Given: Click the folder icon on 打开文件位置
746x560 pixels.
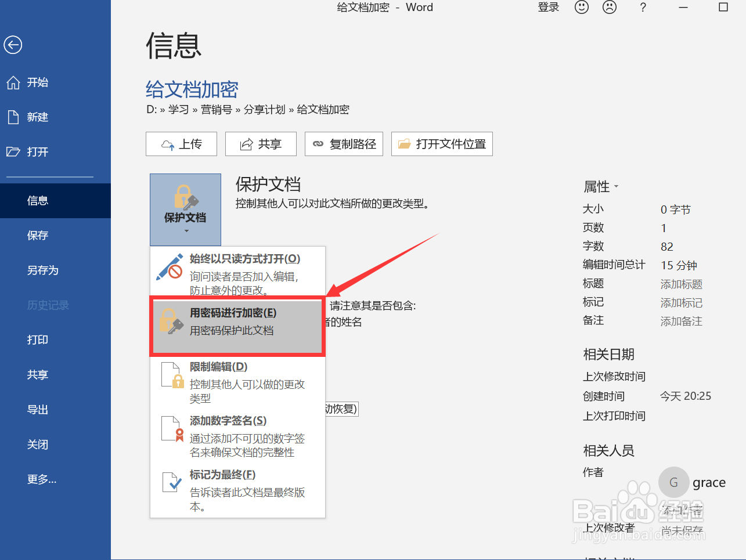Looking at the screenshot, I should (405, 144).
